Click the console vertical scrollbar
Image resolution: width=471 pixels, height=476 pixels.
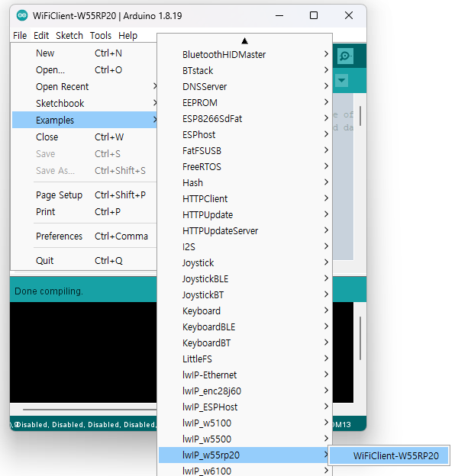[x=360, y=338]
